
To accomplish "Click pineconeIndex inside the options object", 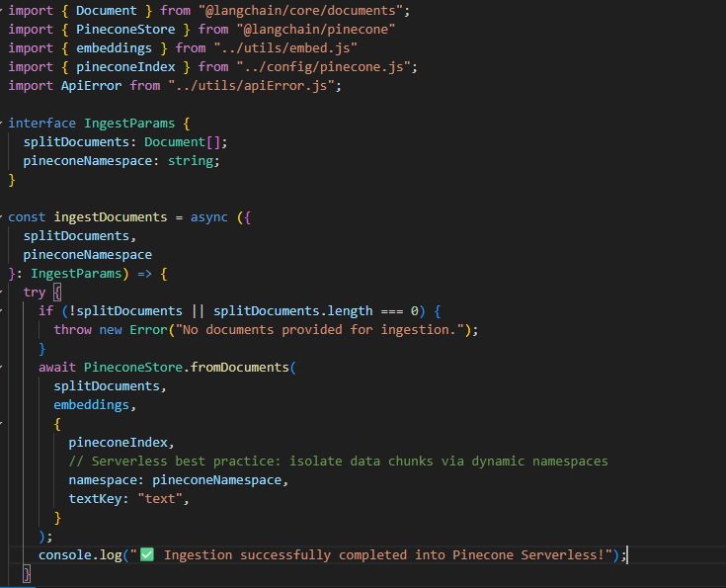I will click(118, 443).
